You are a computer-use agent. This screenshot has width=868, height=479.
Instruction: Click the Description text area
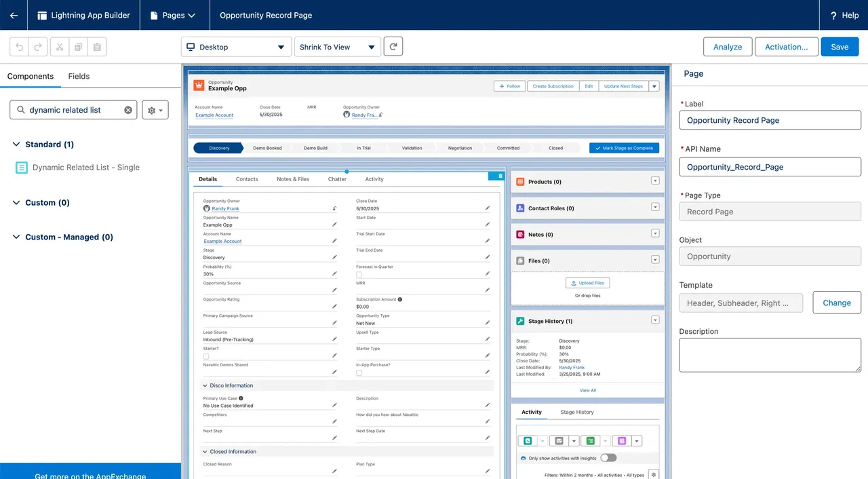click(x=770, y=356)
